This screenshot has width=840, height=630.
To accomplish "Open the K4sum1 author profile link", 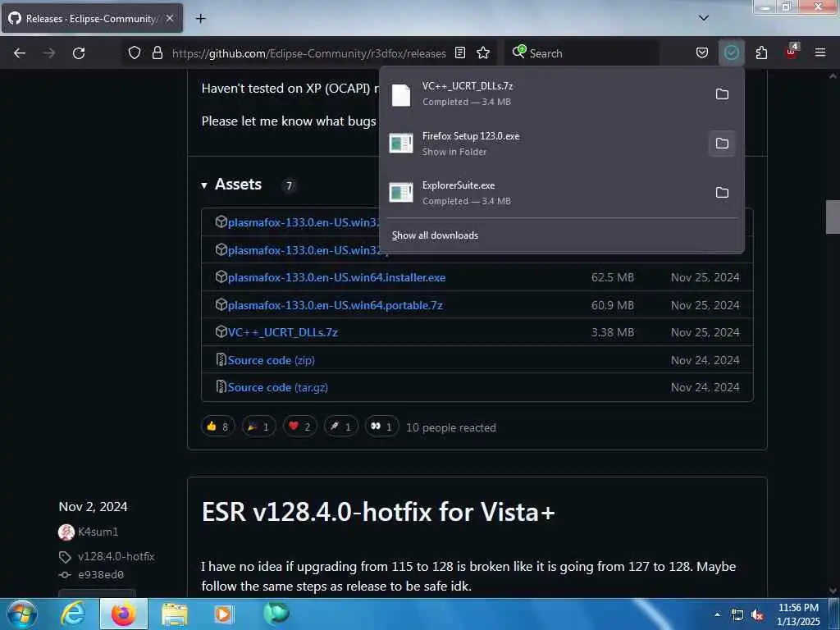I will [x=98, y=532].
